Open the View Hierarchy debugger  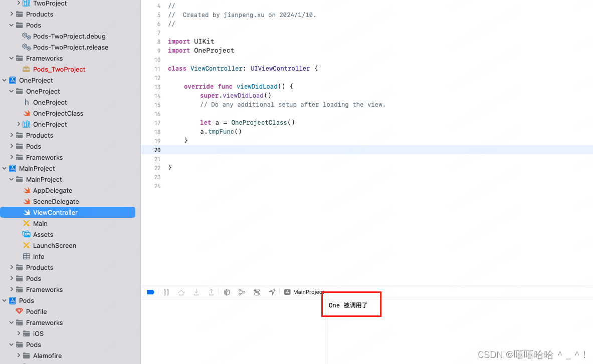(x=227, y=292)
